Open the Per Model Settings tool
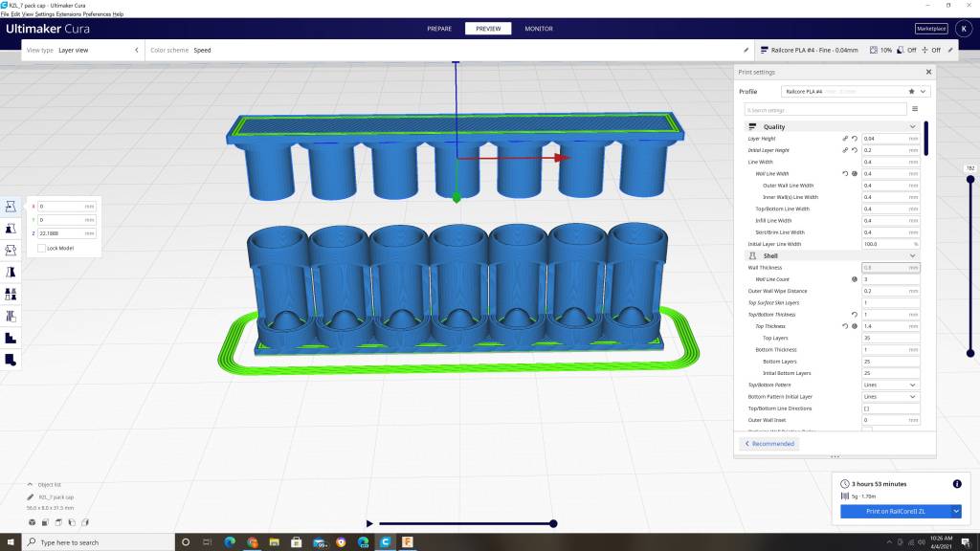This screenshot has width=980, height=551. (x=11, y=295)
